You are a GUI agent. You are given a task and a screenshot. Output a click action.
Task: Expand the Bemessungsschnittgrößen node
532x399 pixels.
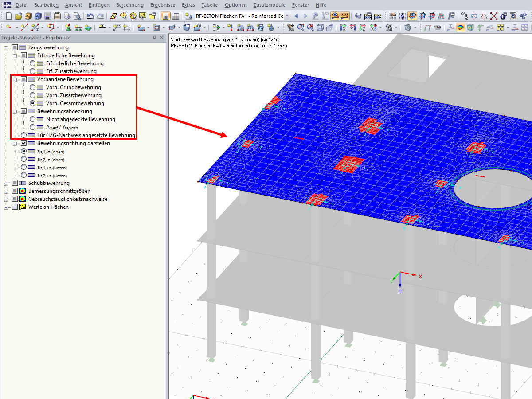pos(6,191)
